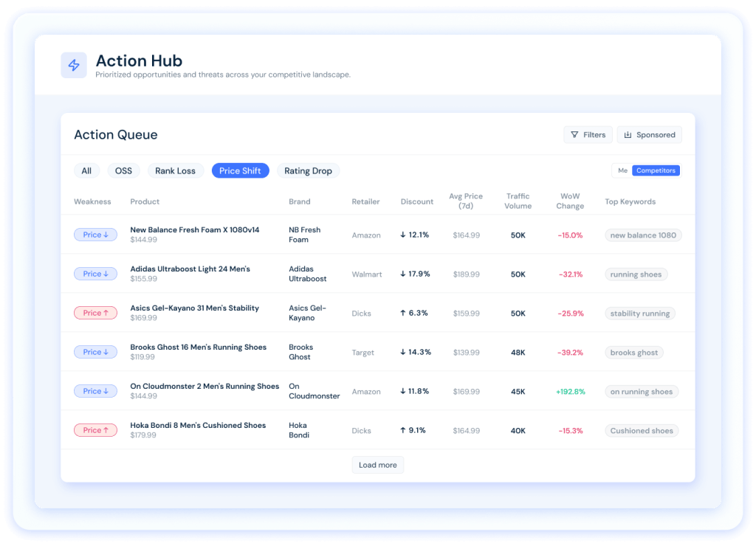The width and height of the screenshot is (756, 543).
Task: Click the 'brooks ghost' keyword tag
Action: click(634, 352)
